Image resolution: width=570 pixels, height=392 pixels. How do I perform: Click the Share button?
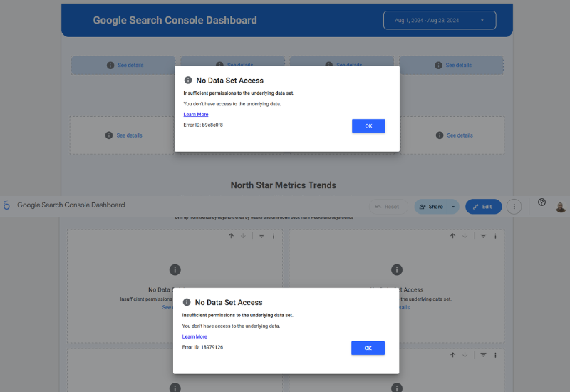[431, 207]
